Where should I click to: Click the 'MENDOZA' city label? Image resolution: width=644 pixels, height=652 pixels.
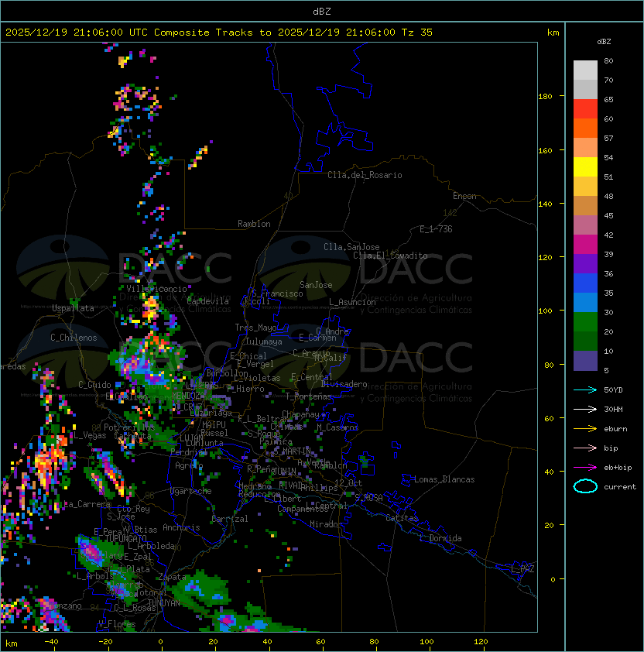(x=188, y=395)
